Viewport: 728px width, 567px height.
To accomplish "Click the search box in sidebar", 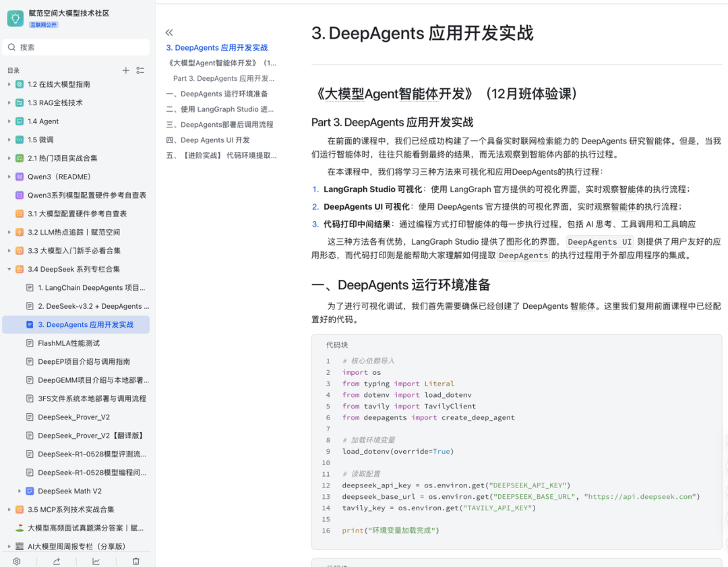I will 76,47.
